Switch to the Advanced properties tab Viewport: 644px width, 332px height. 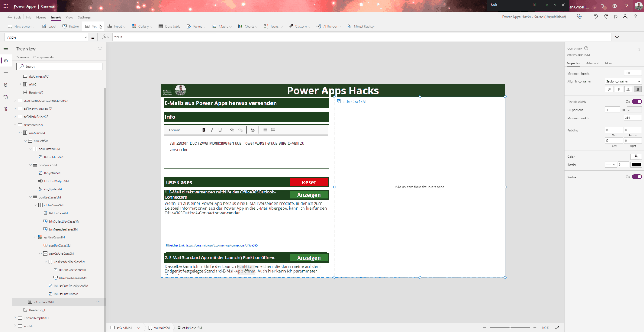[x=592, y=63]
